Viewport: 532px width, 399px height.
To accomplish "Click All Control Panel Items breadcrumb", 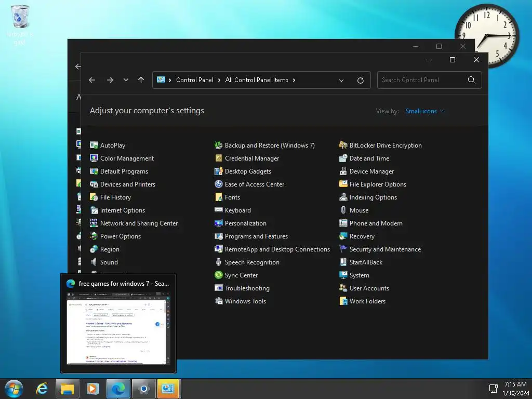I will point(257,80).
